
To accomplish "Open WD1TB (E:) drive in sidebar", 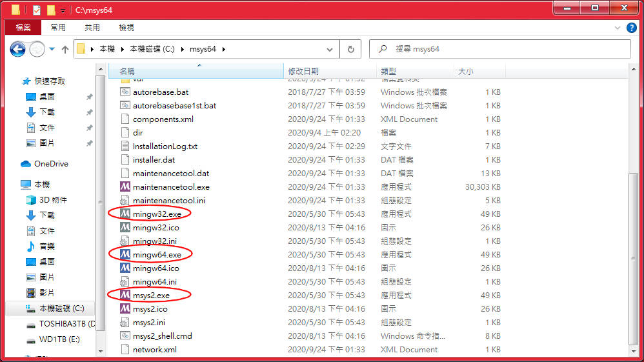I will (x=52, y=339).
